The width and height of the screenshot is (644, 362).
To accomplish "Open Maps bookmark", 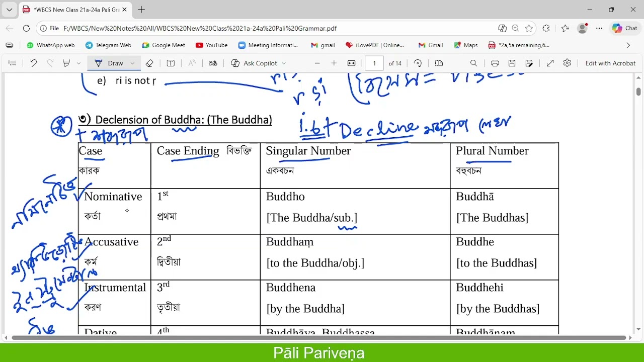I will tap(466, 45).
